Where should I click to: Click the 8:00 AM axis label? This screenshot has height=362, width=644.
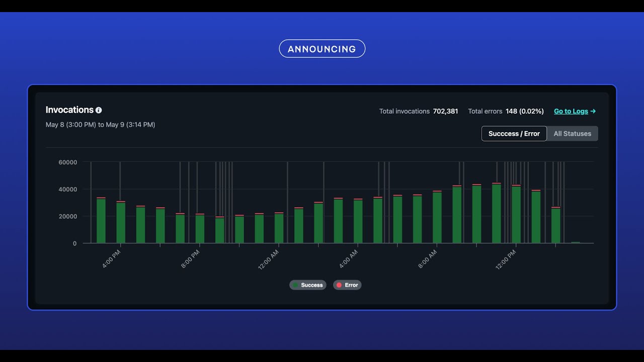click(427, 259)
